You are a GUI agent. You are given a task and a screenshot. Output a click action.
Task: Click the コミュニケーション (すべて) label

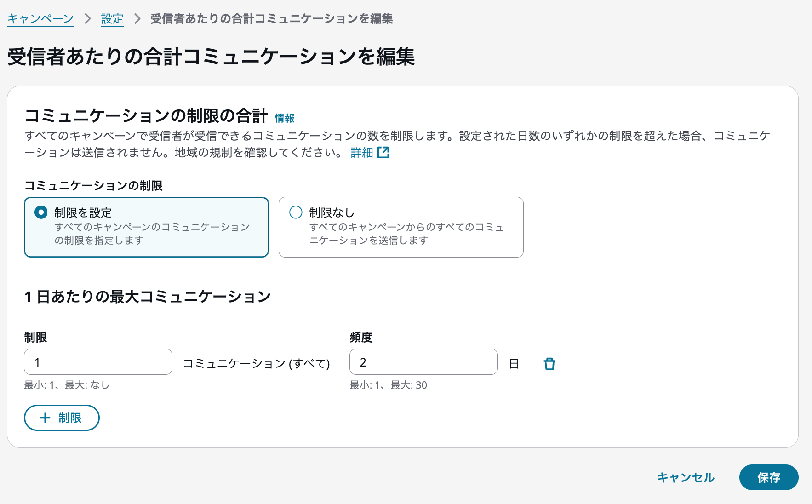pyautogui.click(x=257, y=364)
